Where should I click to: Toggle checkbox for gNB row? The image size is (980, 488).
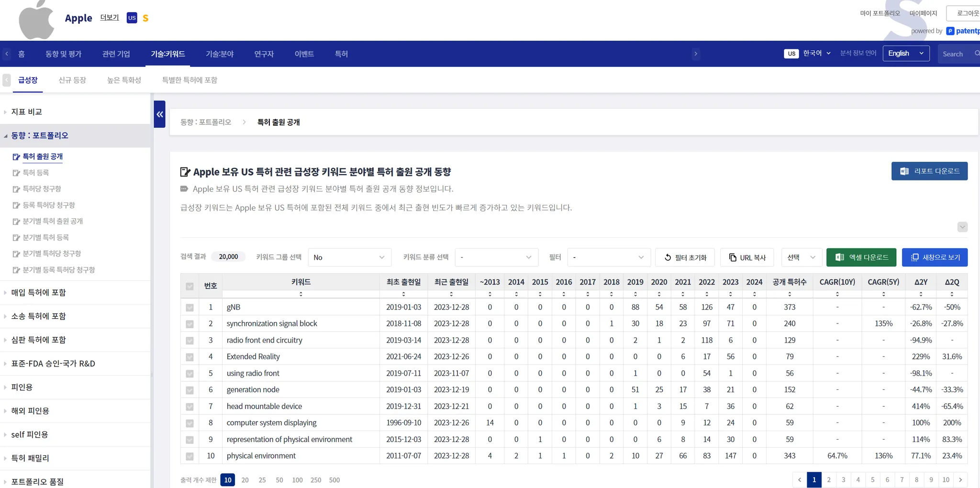189,308
